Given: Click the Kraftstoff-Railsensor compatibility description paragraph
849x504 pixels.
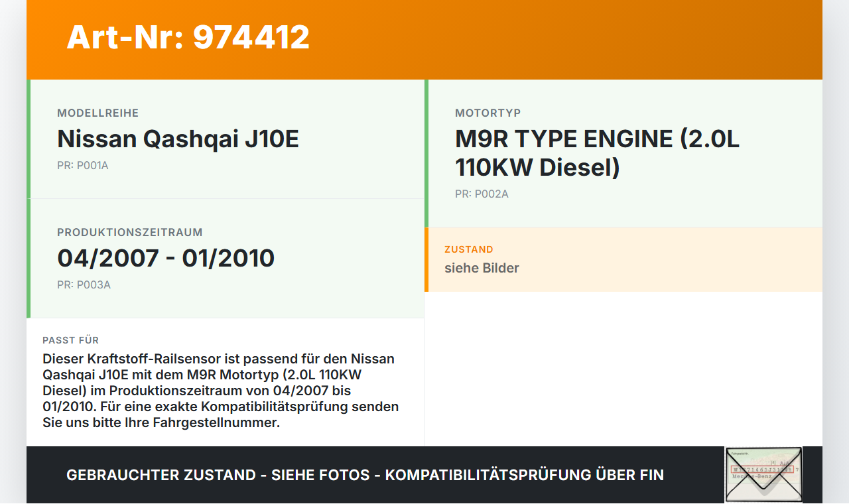Looking at the screenshot, I should pos(221,391).
